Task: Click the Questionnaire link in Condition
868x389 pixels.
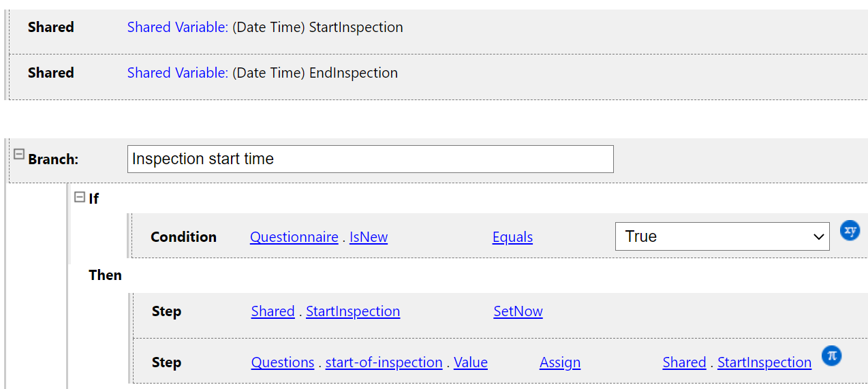Action: [x=294, y=237]
